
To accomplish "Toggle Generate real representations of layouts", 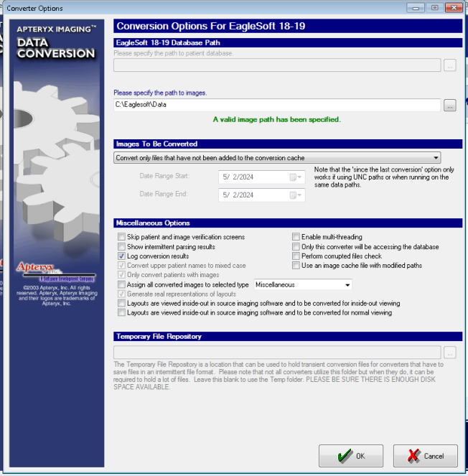I will click(121, 294).
